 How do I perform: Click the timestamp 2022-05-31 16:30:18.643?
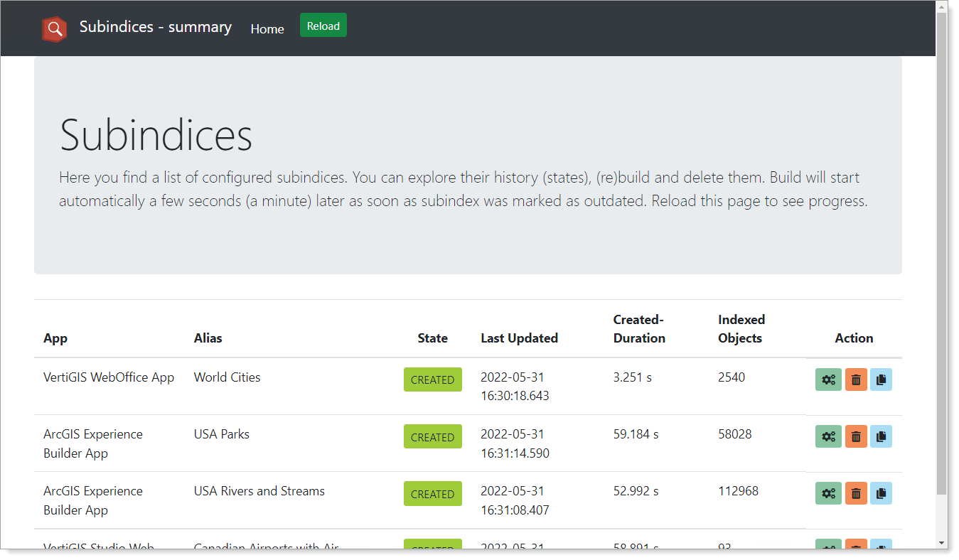515,387
